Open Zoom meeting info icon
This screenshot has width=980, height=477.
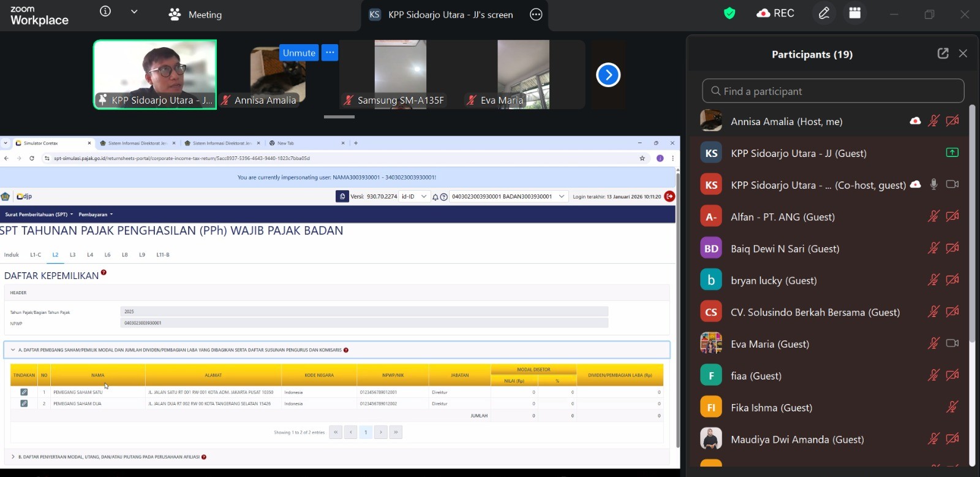[105, 12]
